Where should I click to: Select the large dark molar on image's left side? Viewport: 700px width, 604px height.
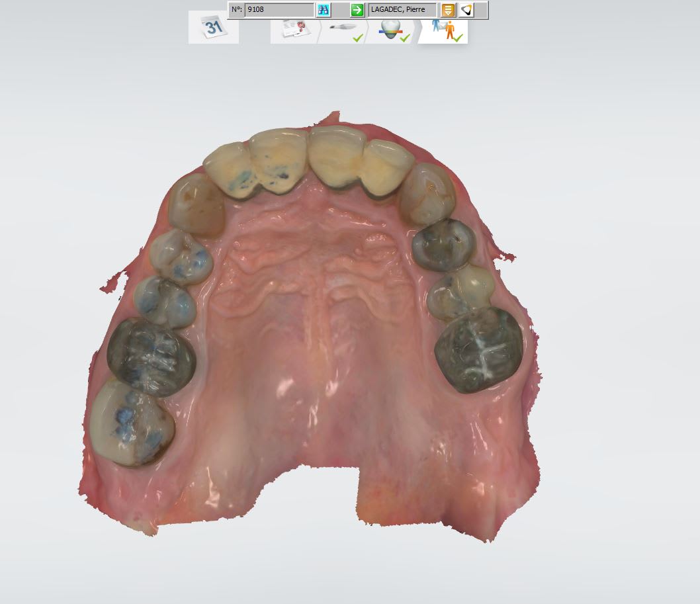coord(151,356)
